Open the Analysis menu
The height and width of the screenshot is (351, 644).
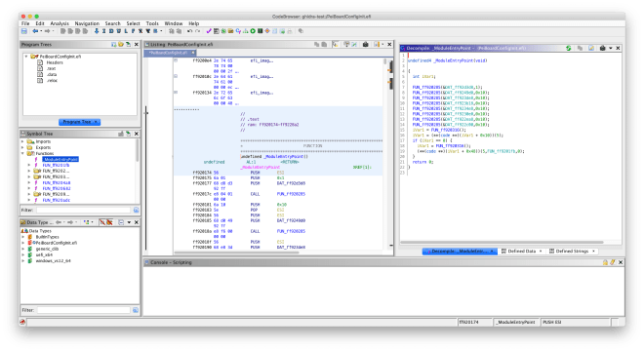click(x=60, y=23)
